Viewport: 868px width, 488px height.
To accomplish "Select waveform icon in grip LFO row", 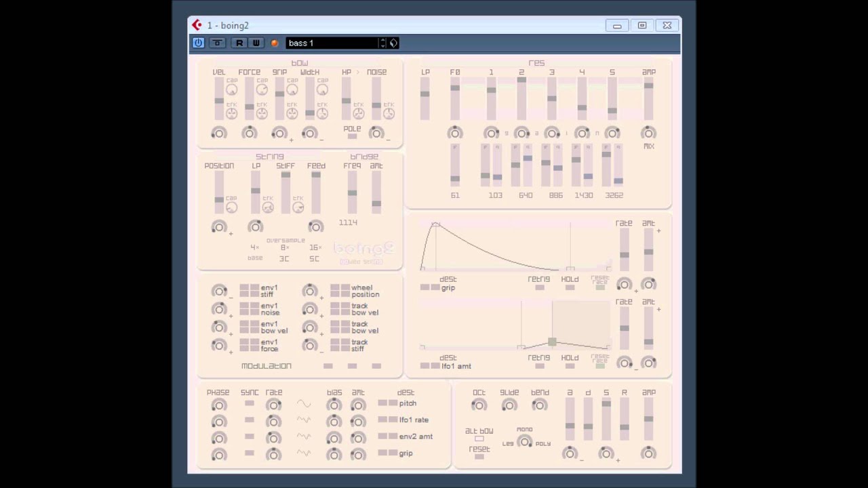I will point(303,453).
